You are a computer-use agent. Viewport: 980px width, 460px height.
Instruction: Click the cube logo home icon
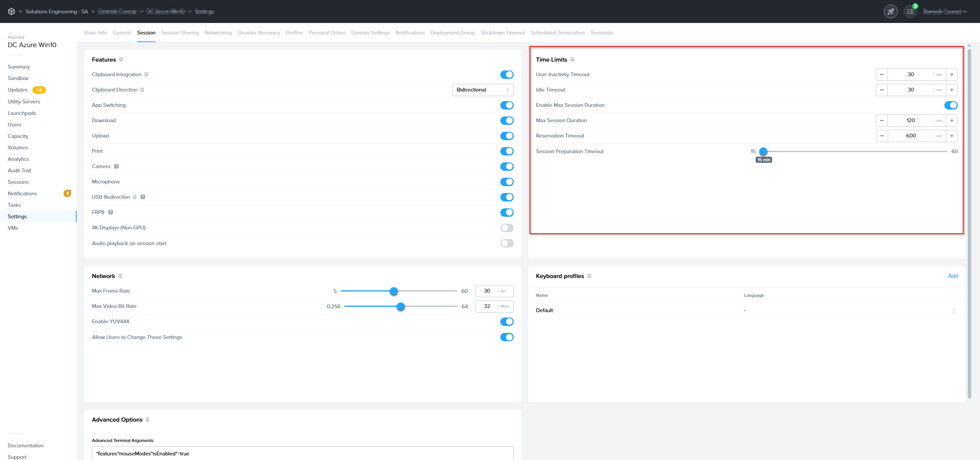tap(11, 11)
